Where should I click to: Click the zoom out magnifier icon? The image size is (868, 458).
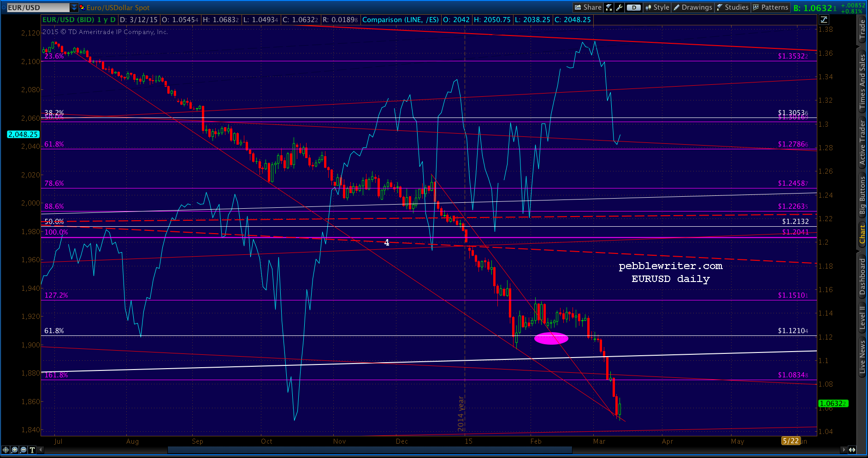pyautogui.click(x=24, y=450)
